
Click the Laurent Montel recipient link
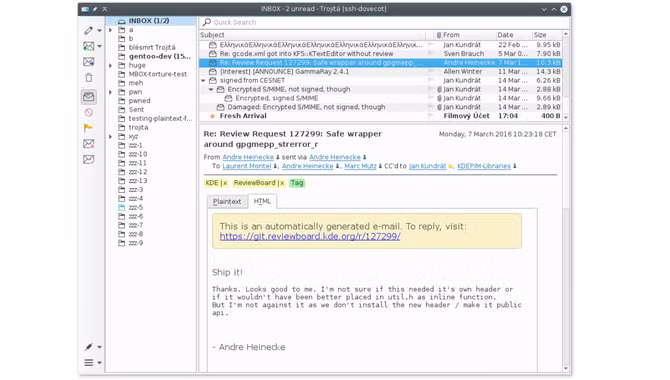pos(247,166)
